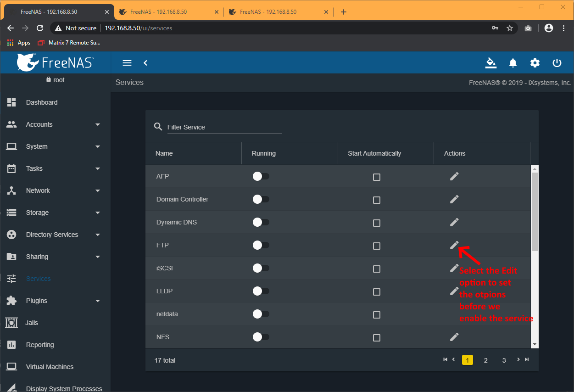This screenshot has height=392, width=574.
Task: Collapse the sidebar with the chevron
Action: [x=145, y=63]
